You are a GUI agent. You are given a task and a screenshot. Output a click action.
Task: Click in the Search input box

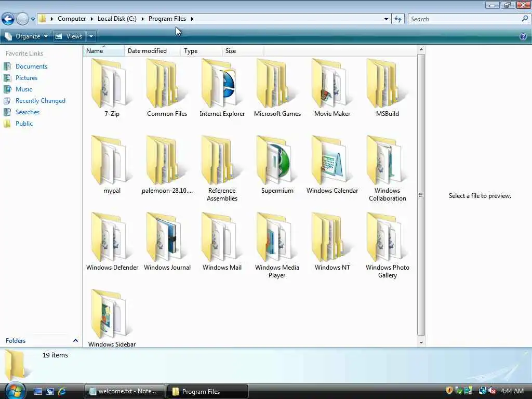coord(465,19)
